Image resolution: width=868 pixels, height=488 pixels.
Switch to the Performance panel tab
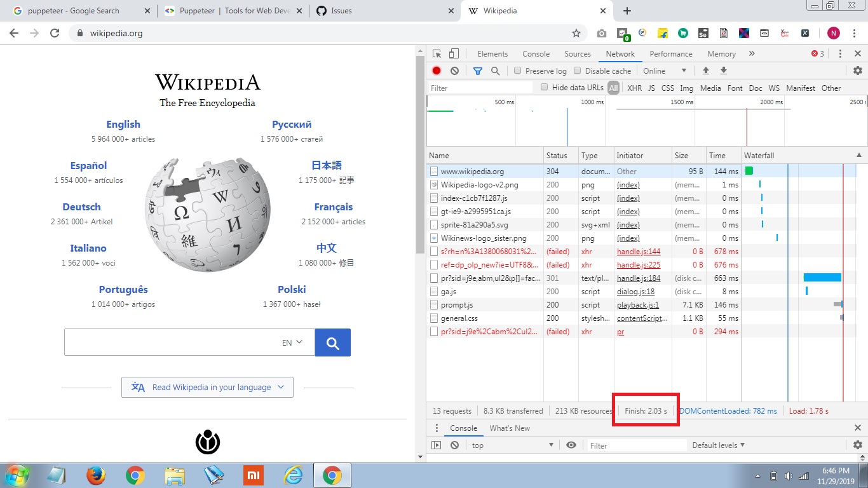click(670, 53)
